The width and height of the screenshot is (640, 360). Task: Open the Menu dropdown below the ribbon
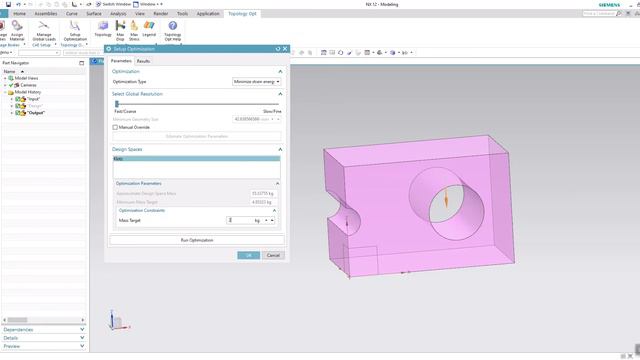coord(6,53)
